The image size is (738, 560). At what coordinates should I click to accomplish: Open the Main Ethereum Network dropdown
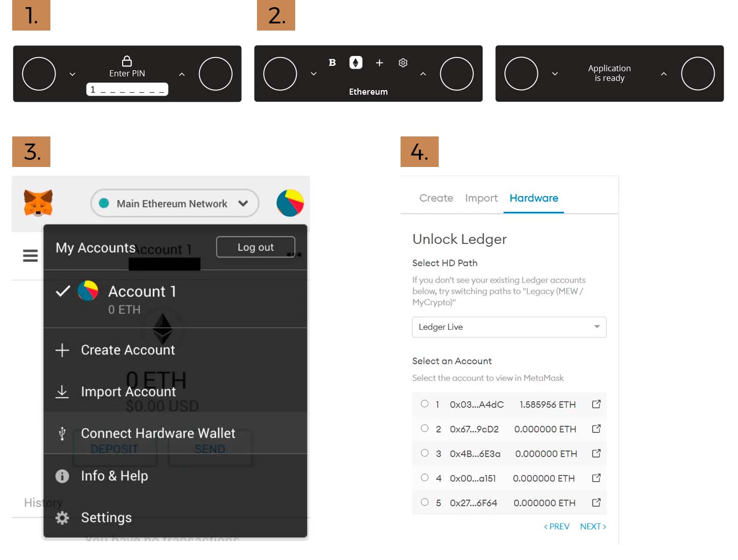[x=175, y=203]
